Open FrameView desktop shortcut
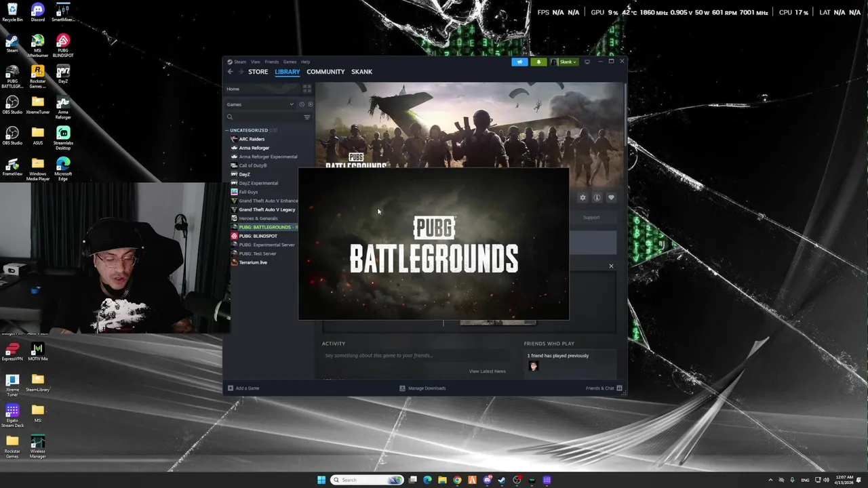 (12, 167)
